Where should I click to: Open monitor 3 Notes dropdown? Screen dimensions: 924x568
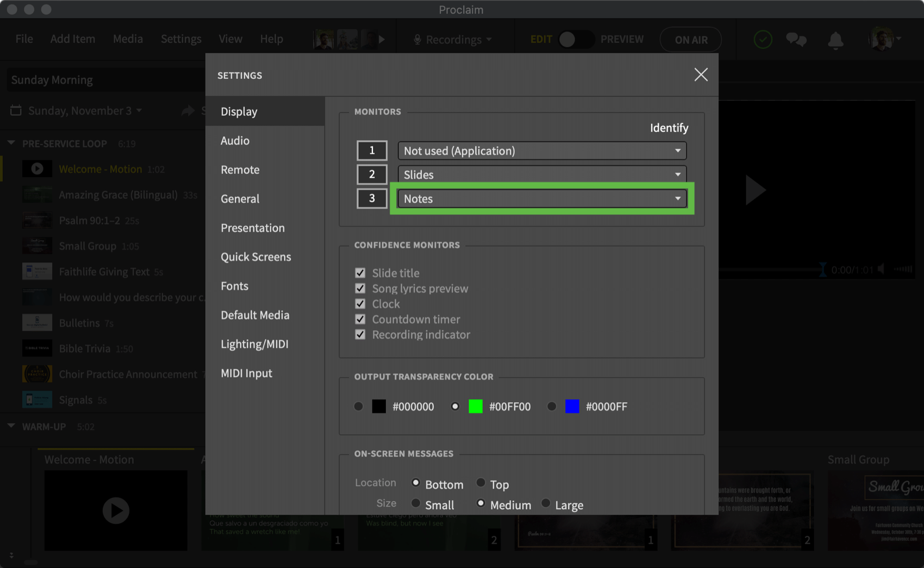[x=542, y=198]
